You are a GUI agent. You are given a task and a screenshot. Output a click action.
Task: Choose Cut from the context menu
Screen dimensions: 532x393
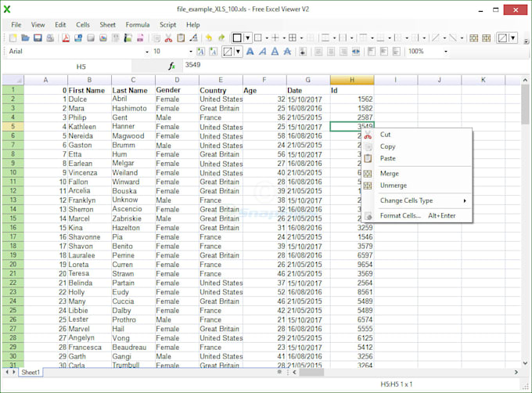tap(417, 135)
